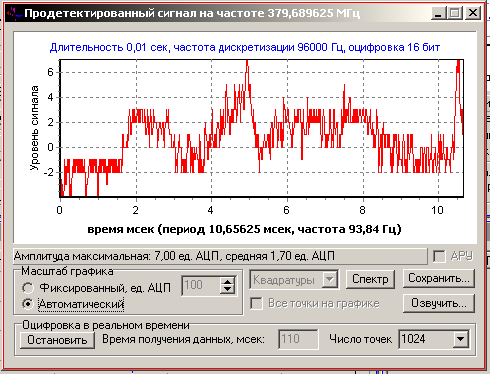Click the Спектр button

(370, 279)
